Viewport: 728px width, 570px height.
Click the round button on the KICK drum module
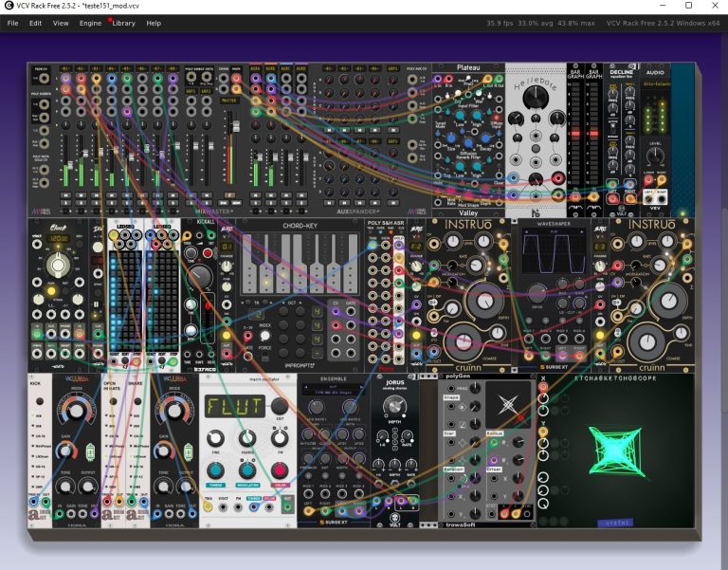40,401
